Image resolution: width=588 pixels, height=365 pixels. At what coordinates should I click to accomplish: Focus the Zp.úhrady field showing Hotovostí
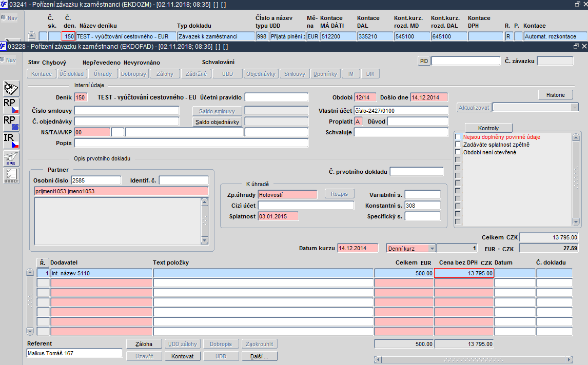tap(288, 194)
